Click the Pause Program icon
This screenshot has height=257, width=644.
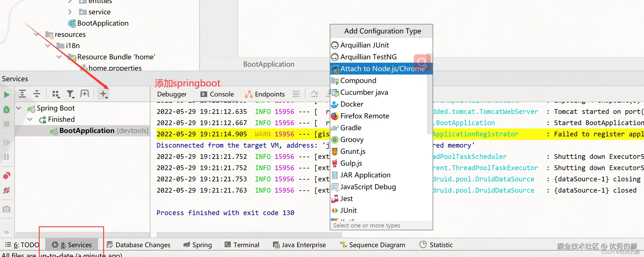(x=6, y=157)
